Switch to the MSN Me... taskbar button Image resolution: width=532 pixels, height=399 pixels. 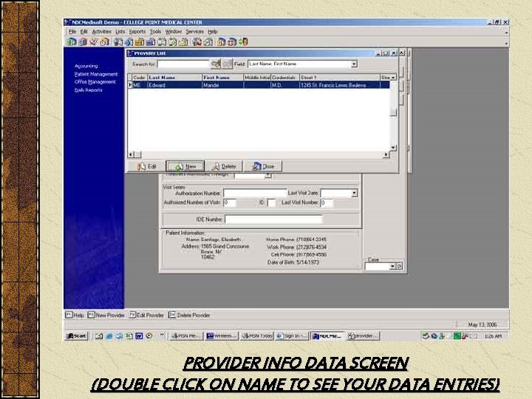[186, 336]
